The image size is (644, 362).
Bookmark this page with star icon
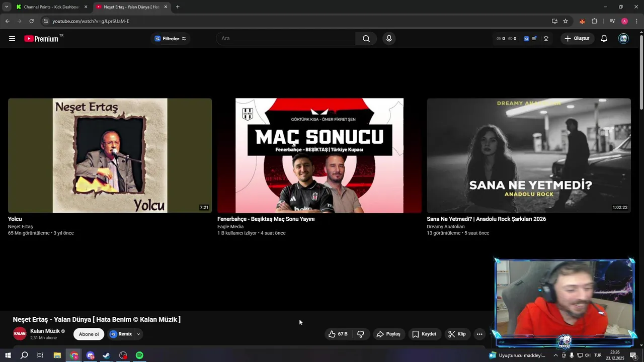coord(566,21)
